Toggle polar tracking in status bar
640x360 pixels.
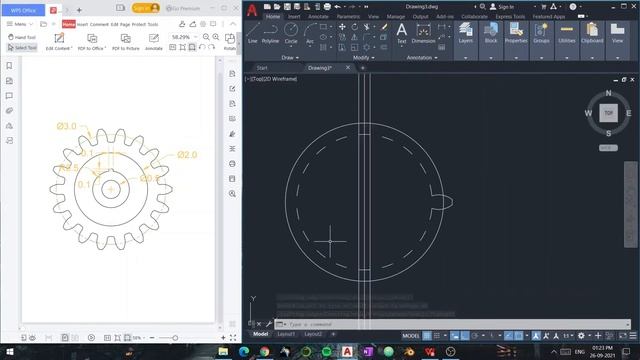pyautogui.click(x=475, y=336)
